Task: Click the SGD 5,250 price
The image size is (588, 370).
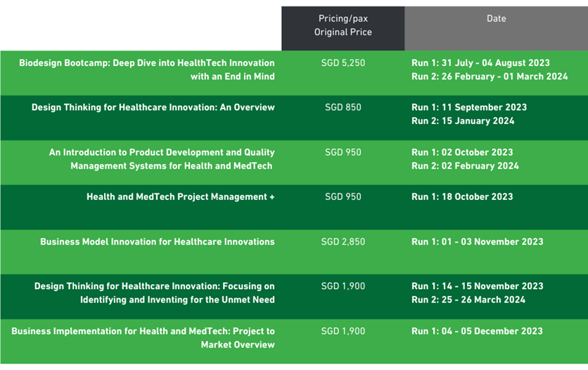Action: 343,63
